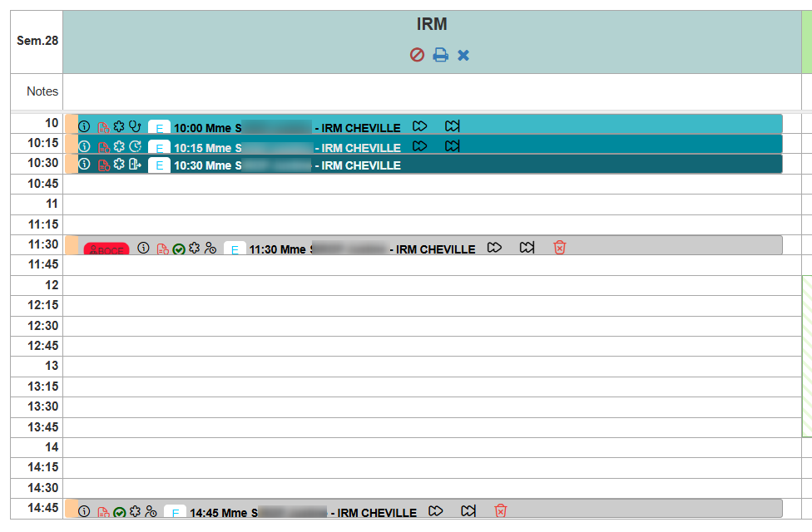Screen dimensions: 812x532
Task: Click the exit-door icon on the 10:30 appointment
Action: (x=135, y=164)
